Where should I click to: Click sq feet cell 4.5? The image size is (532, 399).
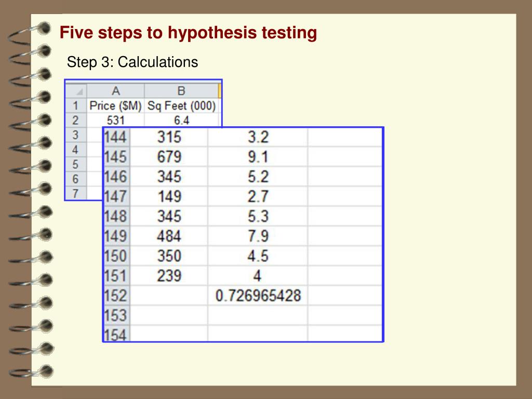(258, 256)
